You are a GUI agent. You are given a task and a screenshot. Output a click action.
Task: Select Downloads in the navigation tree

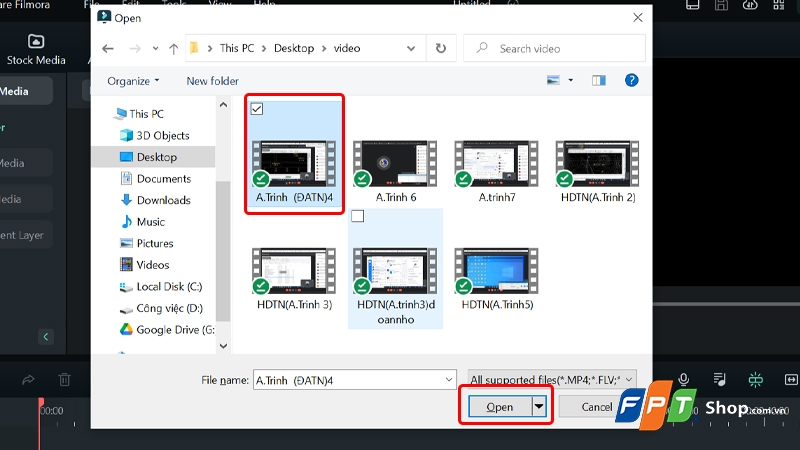click(x=163, y=200)
